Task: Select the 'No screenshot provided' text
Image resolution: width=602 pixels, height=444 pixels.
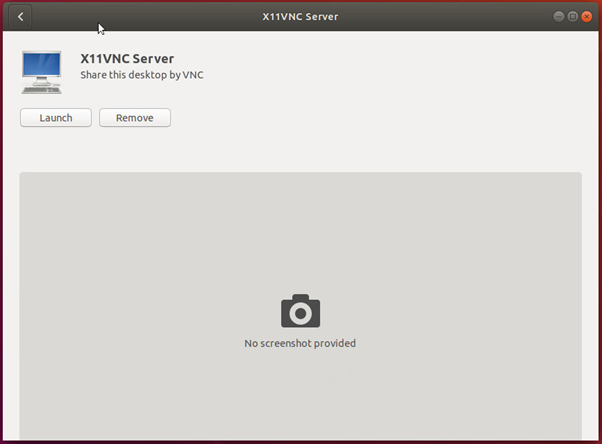Action: coord(300,343)
